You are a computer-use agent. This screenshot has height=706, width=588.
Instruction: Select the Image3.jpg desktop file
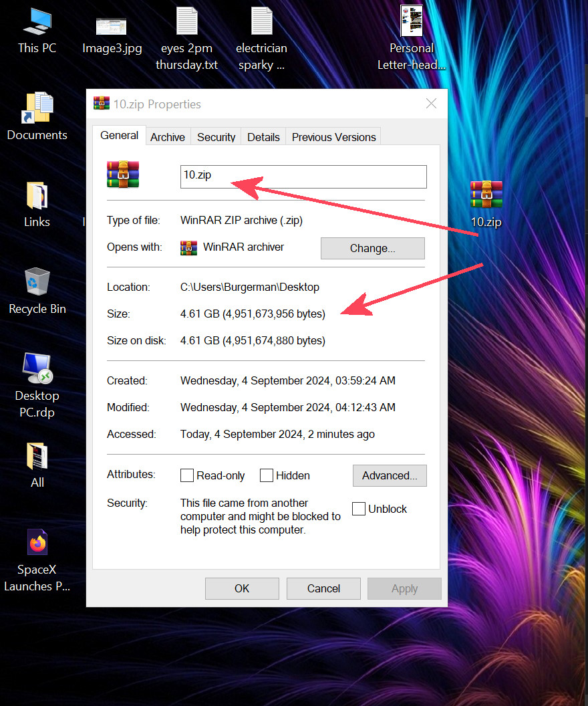(x=112, y=27)
